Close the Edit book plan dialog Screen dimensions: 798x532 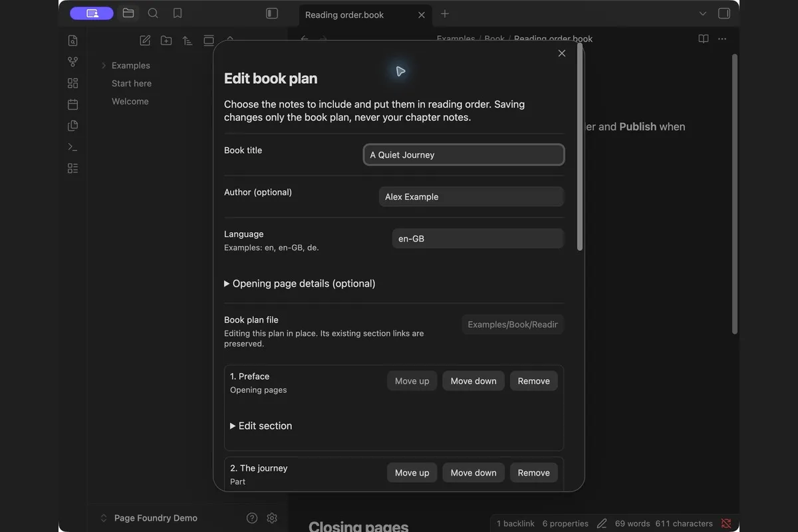[x=562, y=53]
